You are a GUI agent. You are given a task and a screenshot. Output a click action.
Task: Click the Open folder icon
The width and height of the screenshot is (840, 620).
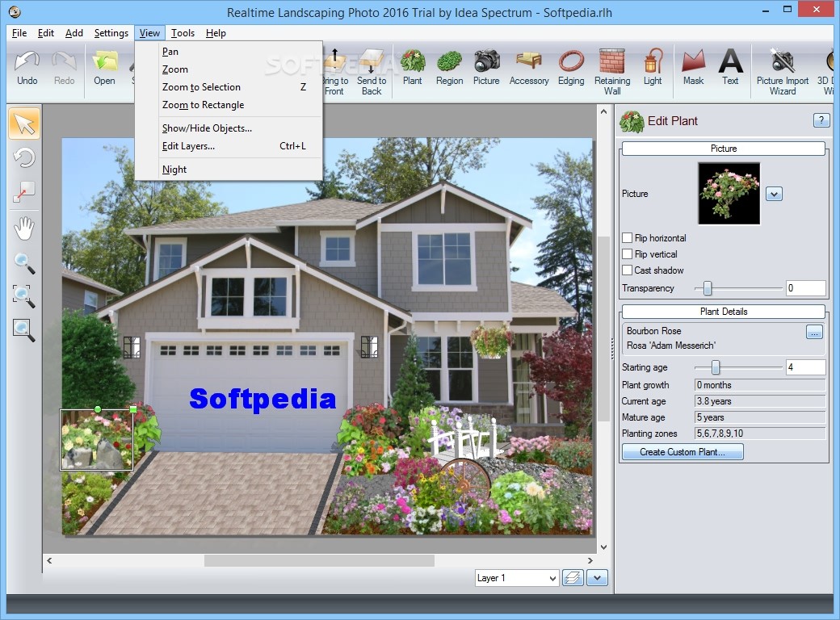pyautogui.click(x=104, y=69)
